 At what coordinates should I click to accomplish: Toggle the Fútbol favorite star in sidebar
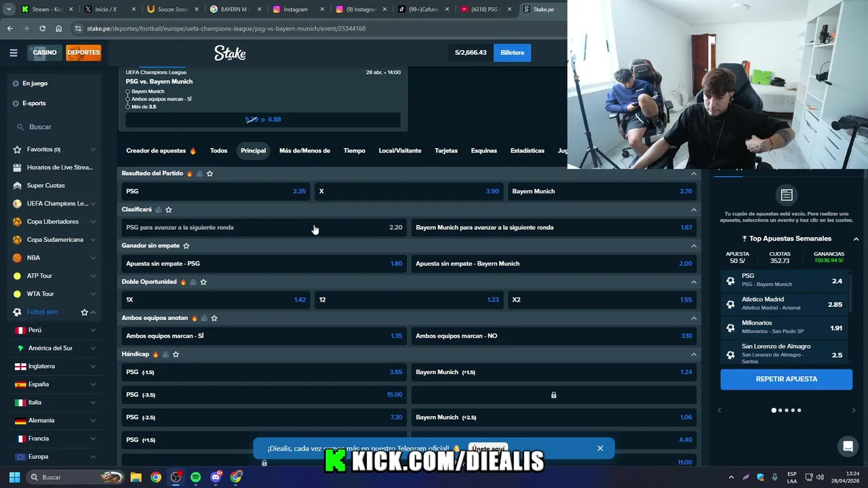coord(84,312)
